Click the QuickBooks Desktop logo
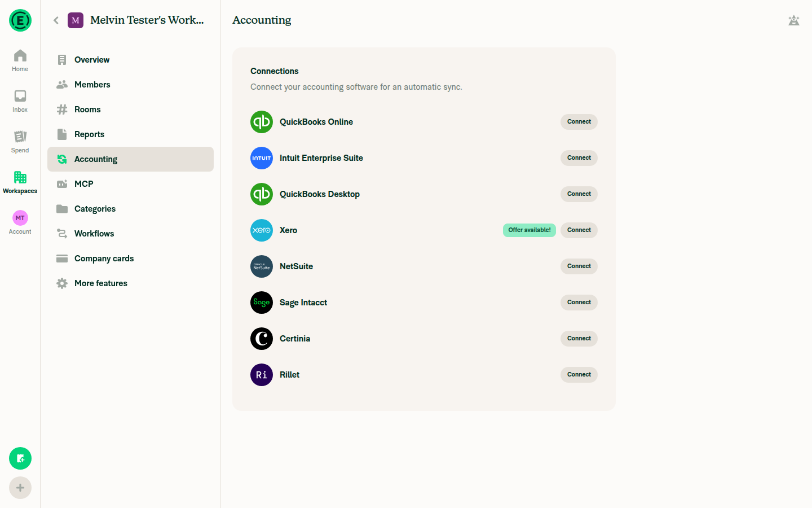Screen dimensions: 812x508 (x=262, y=194)
